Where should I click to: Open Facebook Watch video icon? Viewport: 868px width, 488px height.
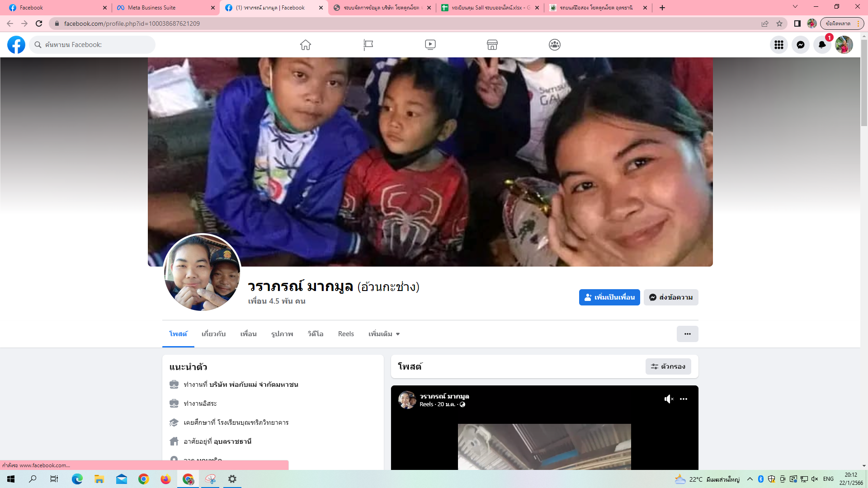coord(430,45)
